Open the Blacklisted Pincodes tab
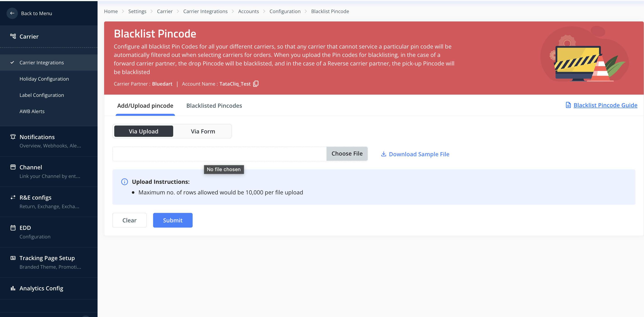The height and width of the screenshot is (317, 644). pos(214,105)
